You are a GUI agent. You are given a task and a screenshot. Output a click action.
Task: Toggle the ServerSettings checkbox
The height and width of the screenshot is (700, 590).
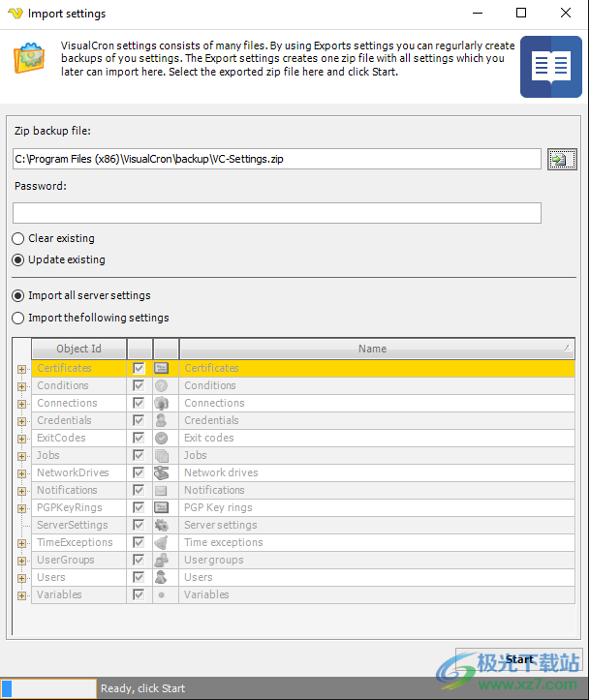(139, 525)
